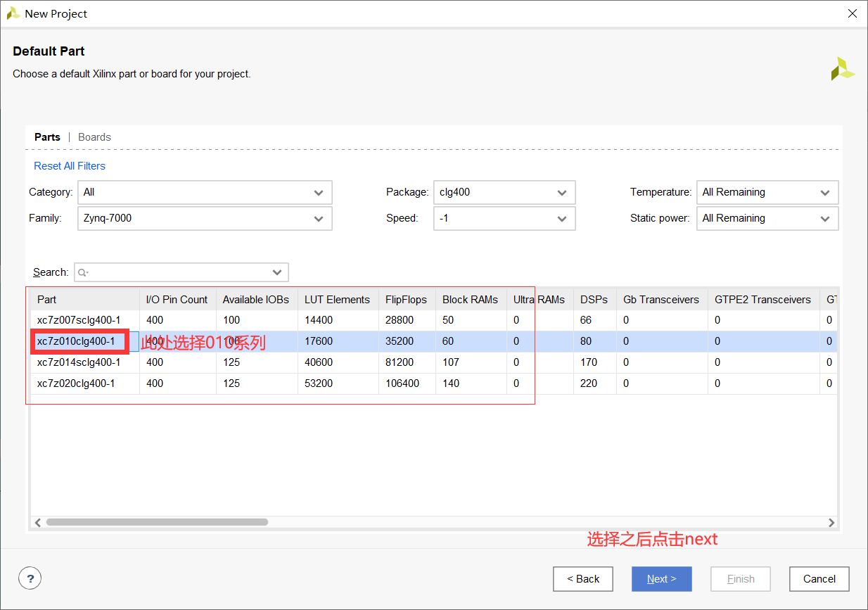The image size is (868, 610).
Task: Sort by Block RAMs column header
Action: click(471, 300)
